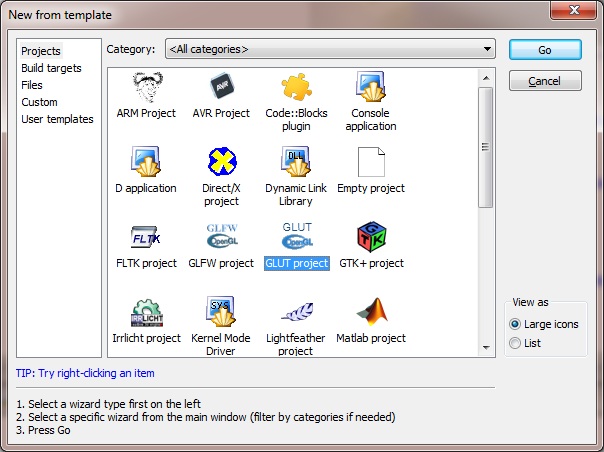Select the ARM Project template icon
Image resolution: width=604 pixels, height=452 pixels.
click(x=148, y=87)
